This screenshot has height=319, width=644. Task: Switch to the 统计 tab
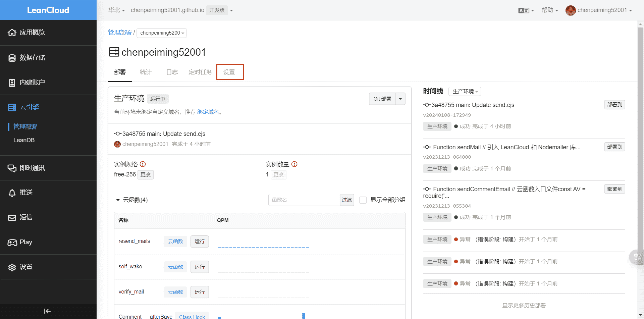[146, 72]
